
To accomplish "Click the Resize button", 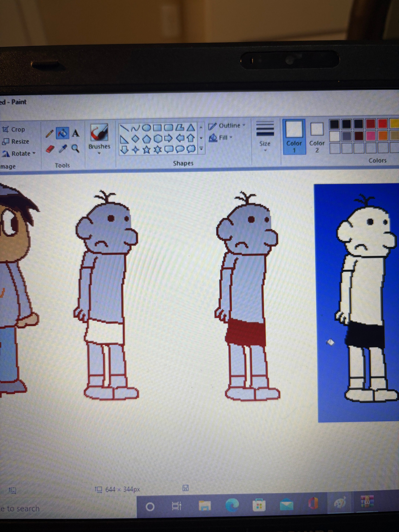I will tap(16, 142).
